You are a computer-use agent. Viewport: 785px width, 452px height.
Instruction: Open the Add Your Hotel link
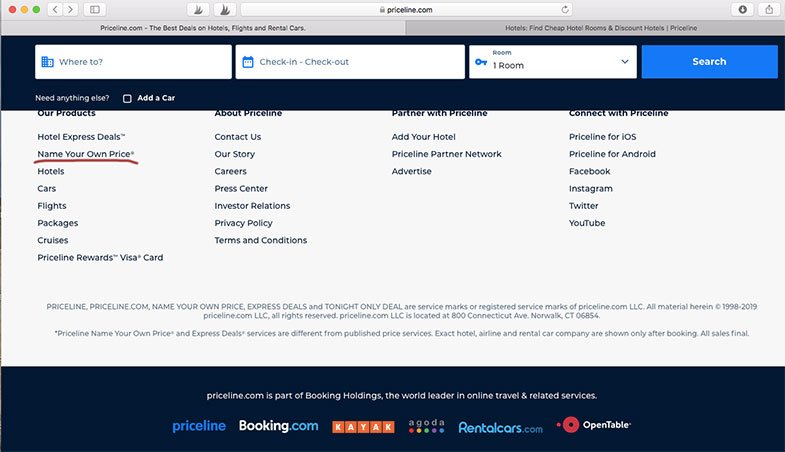click(424, 137)
